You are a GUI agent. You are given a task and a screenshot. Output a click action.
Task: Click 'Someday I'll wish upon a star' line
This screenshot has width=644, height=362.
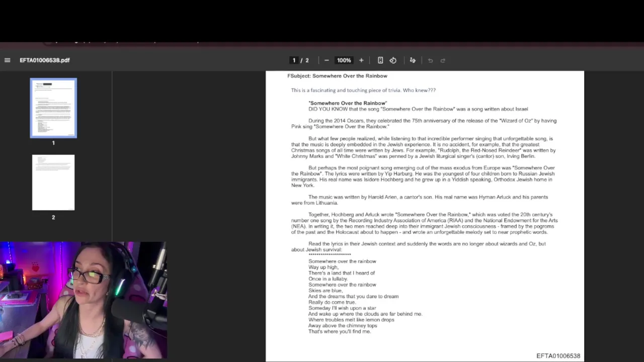[342, 308]
